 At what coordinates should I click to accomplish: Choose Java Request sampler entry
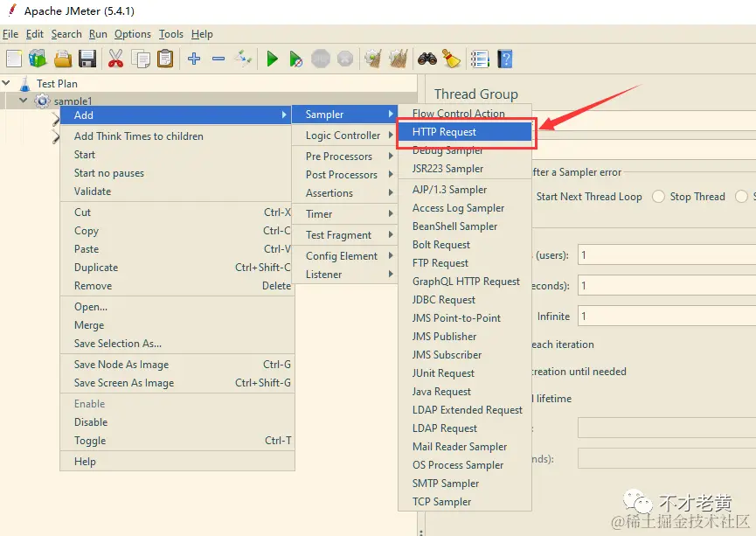465,391
